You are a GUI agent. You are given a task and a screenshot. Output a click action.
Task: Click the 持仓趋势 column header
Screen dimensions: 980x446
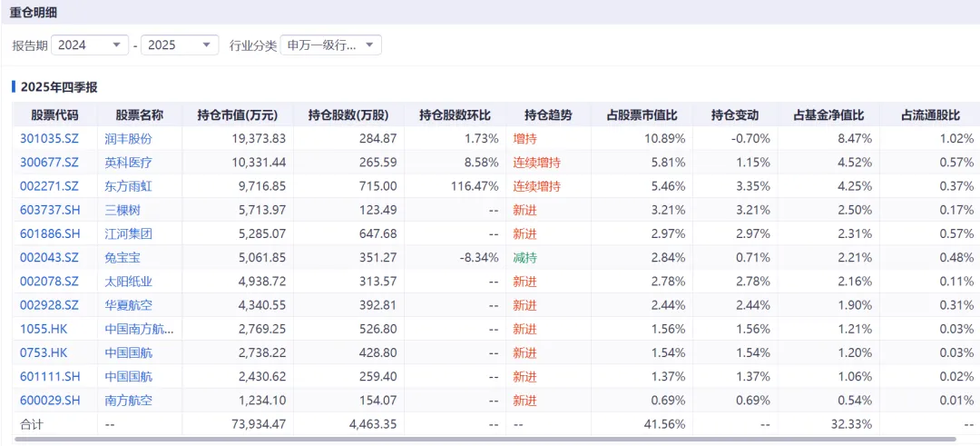[x=548, y=115]
